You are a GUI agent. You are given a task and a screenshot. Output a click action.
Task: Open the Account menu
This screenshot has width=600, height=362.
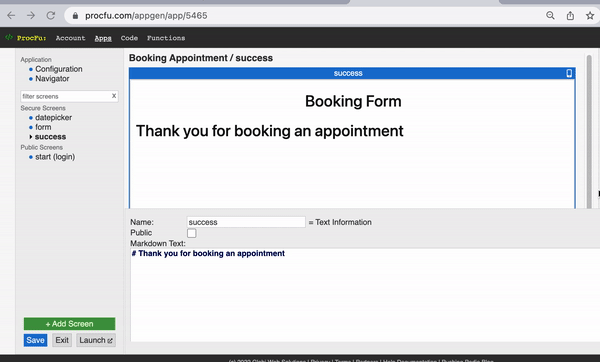tap(70, 38)
